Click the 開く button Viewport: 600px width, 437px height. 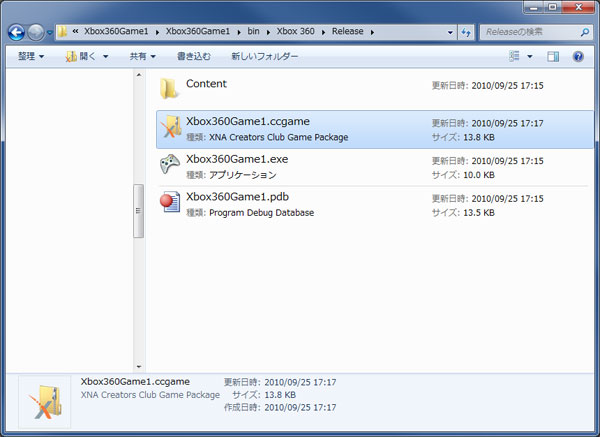click(81, 57)
